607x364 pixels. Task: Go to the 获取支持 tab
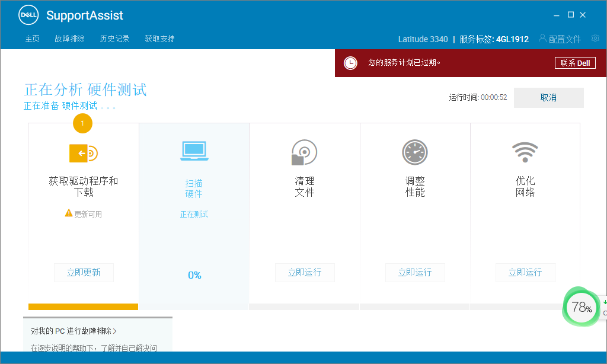(x=159, y=39)
